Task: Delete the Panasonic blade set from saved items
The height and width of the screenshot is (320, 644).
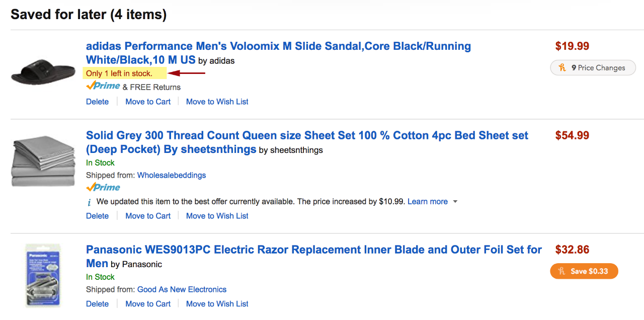Action: (97, 304)
